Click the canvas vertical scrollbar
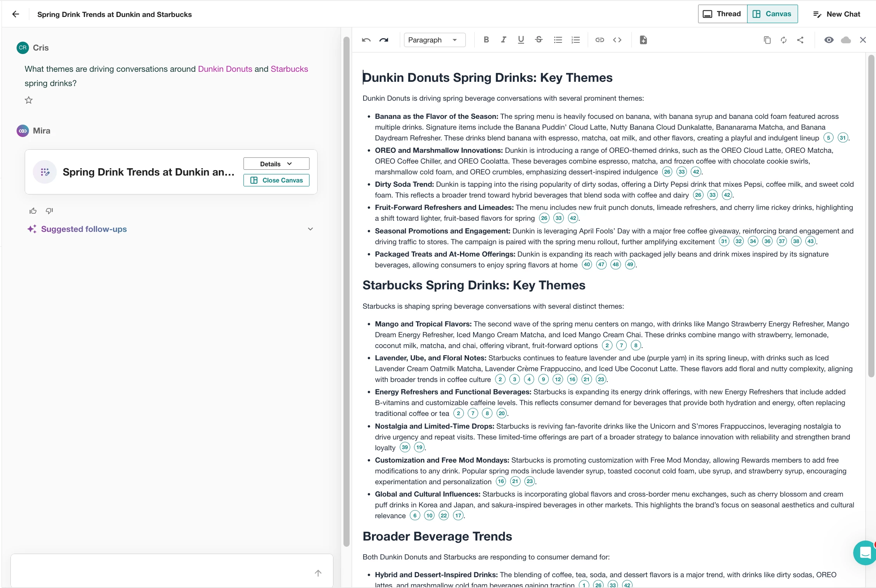This screenshot has width=876, height=588. (x=871, y=216)
